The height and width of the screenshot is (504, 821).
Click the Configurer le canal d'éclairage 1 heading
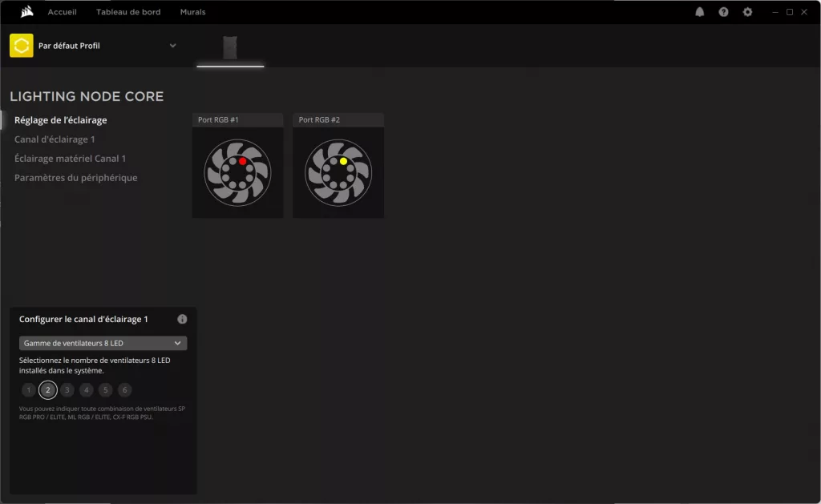[x=83, y=319]
